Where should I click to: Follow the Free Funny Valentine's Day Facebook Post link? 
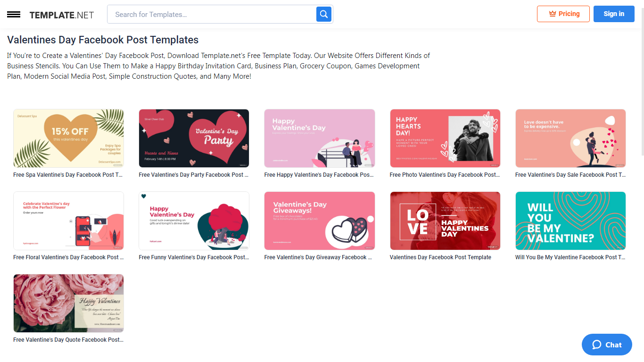pyautogui.click(x=194, y=257)
